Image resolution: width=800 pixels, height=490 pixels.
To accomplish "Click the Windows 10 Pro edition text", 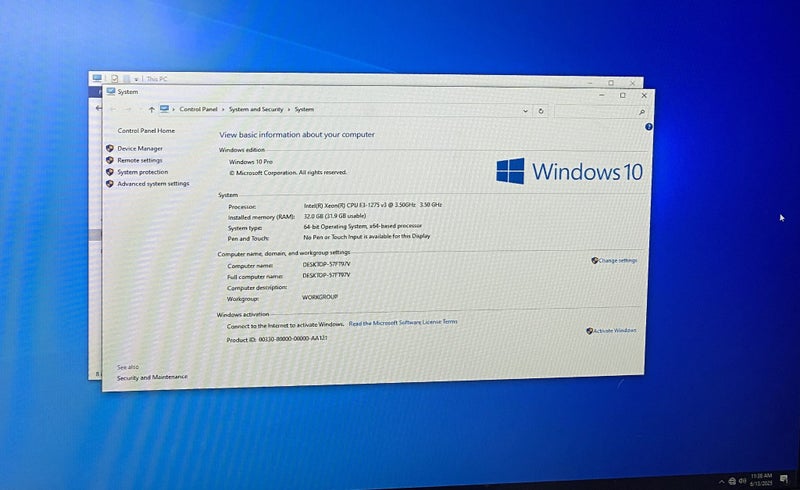I will pyautogui.click(x=251, y=161).
